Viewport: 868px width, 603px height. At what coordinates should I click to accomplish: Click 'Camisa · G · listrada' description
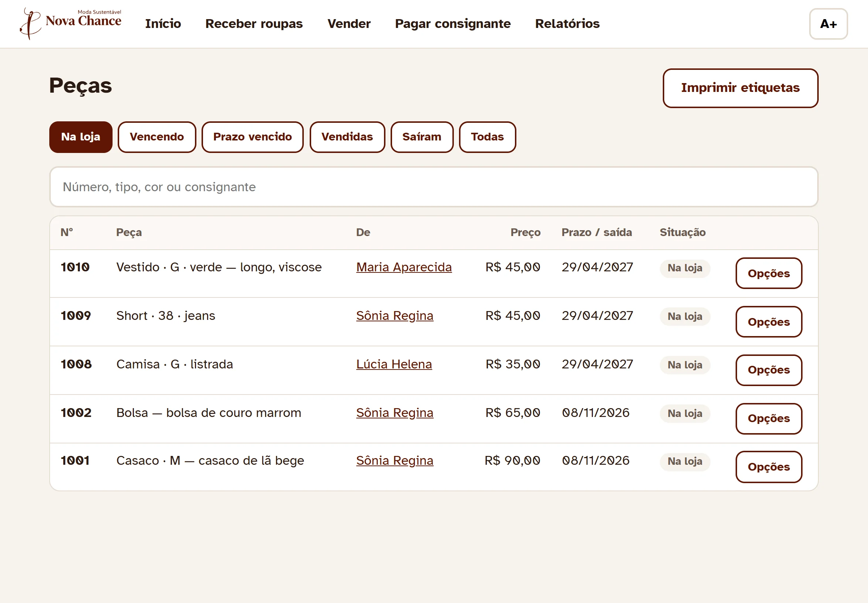[x=175, y=364]
